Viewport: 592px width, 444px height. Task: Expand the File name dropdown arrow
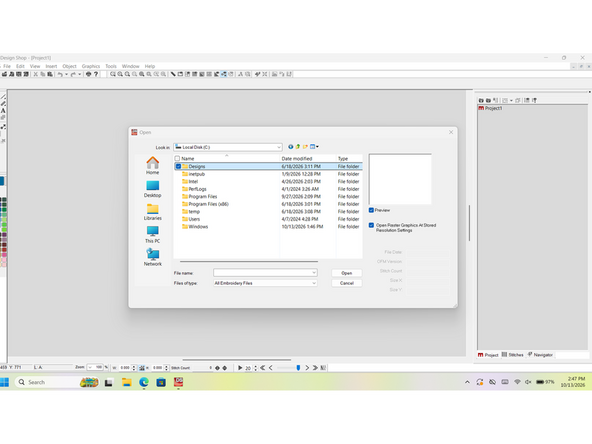point(314,273)
